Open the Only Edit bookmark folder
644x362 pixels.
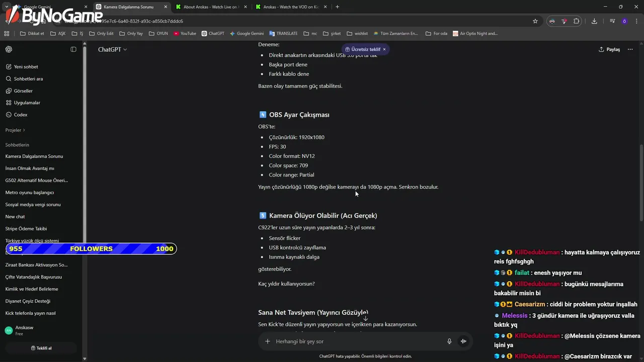click(x=101, y=34)
